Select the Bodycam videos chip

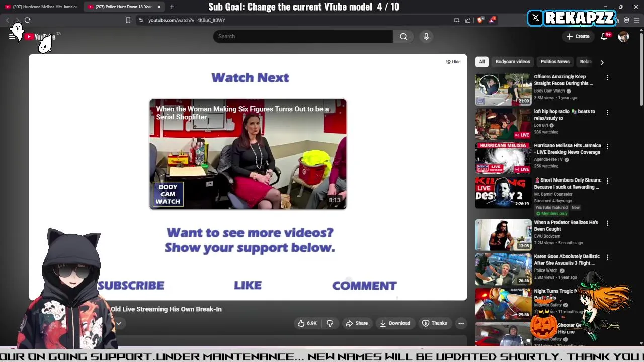pyautogui.click(x=513, y=62)
